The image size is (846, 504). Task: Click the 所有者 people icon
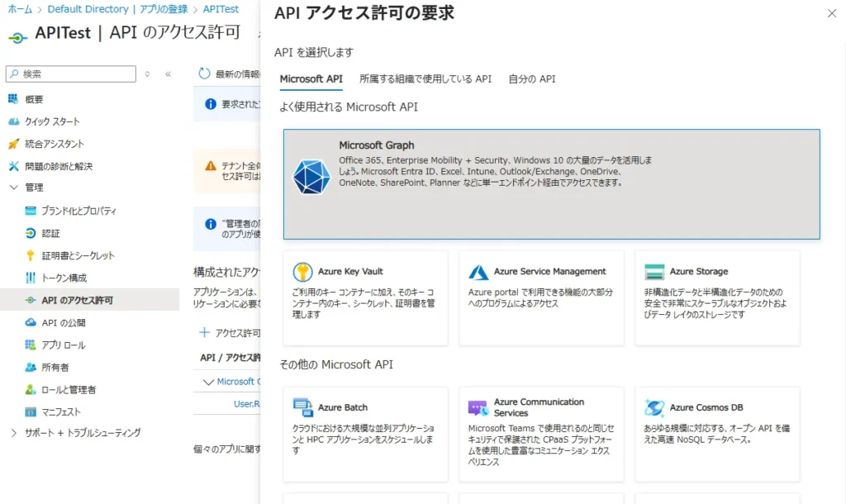[x=31, y=367]
